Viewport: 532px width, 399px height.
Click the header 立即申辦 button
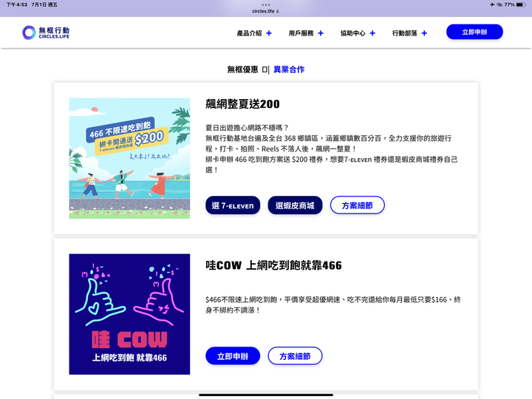pos(474,32)
